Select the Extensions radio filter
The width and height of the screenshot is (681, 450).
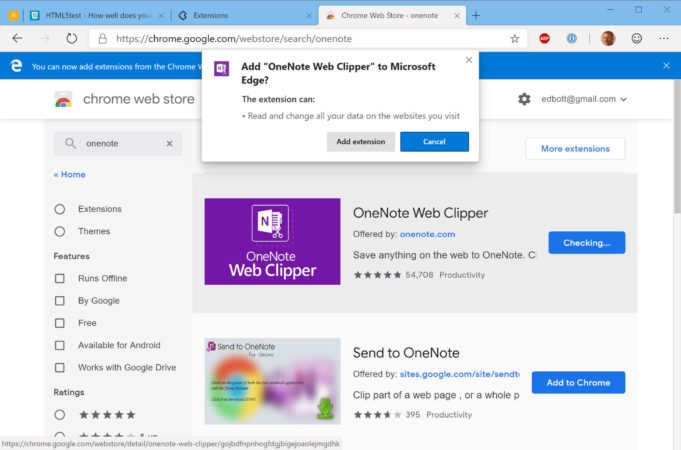[60, 209]
